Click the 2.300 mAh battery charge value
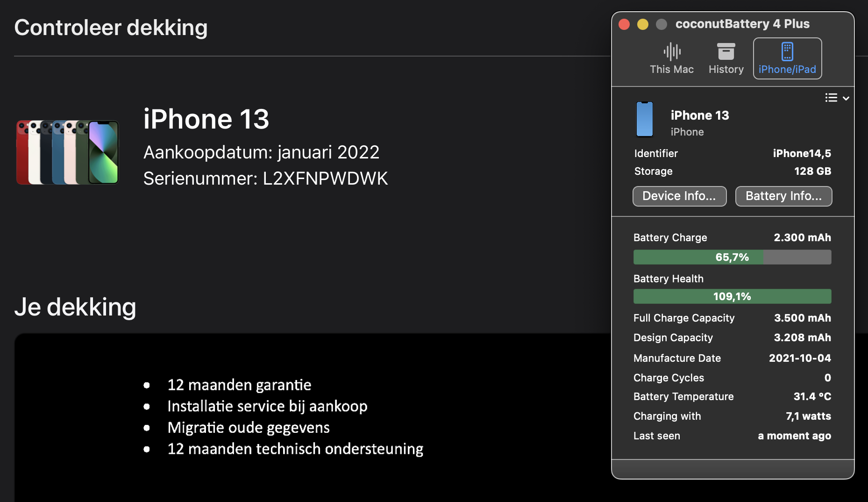Image resolution: width=868 pixels, height=502 pixels. [x=802, y=237]
